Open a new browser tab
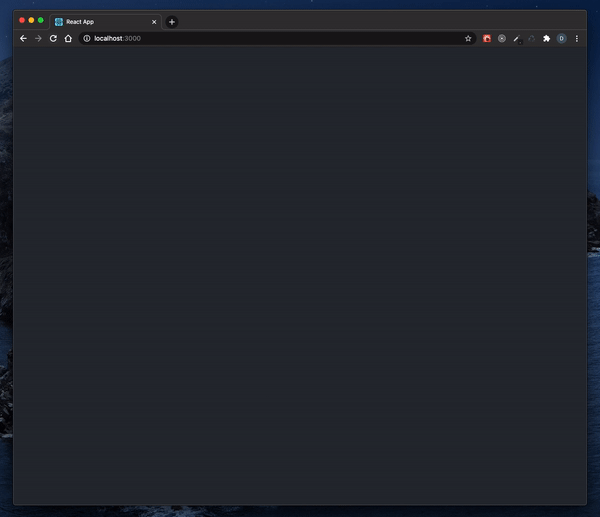The height and width of the screenshot is (517, 600). tap(172, 22)
